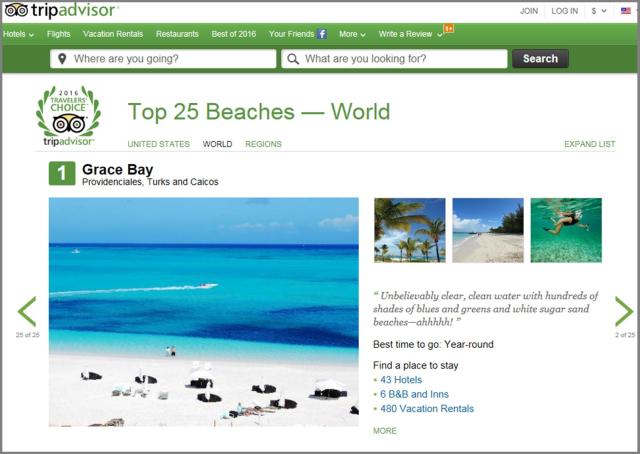640x454 pixels.
Task: Click the 'Unbelievably clear, clean water' quote
Action: tap(485, 309)
